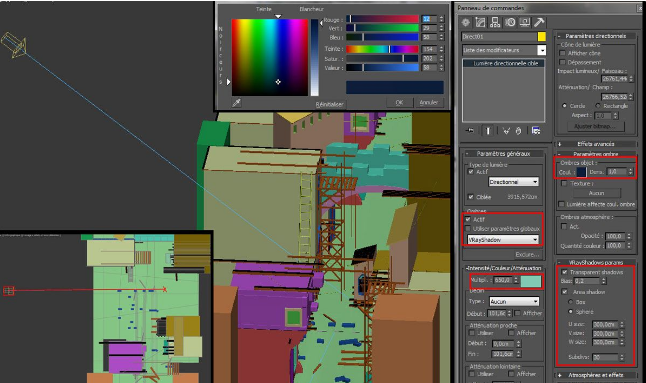
Task: Enable Dépassement checkbox
Action: (x=562, y=62)
